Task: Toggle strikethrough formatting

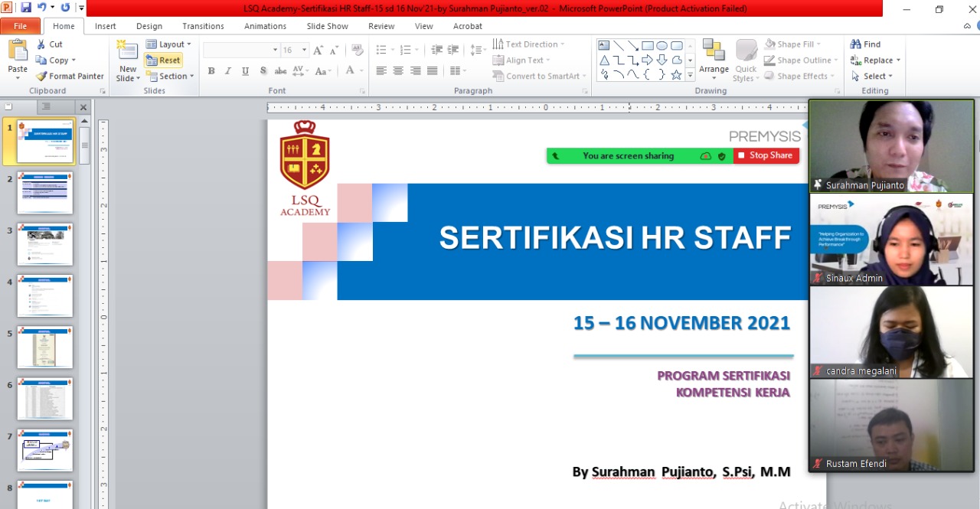Action: [280, 71]
